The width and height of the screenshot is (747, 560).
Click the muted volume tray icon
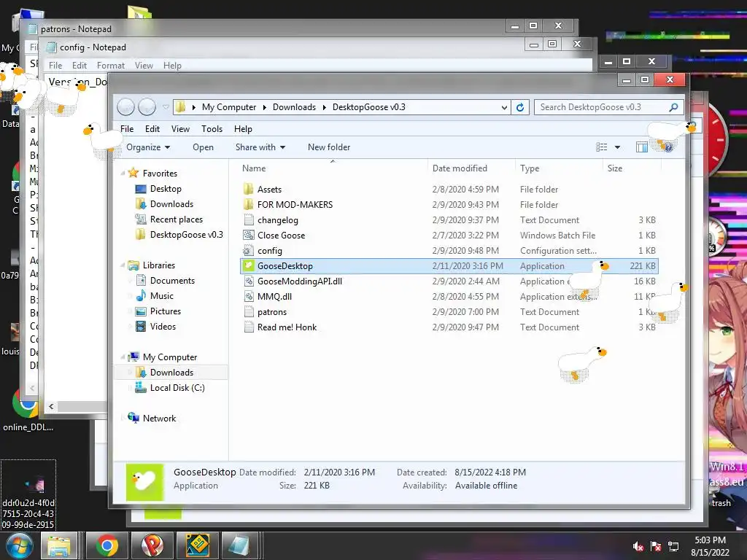coord(638,547)
